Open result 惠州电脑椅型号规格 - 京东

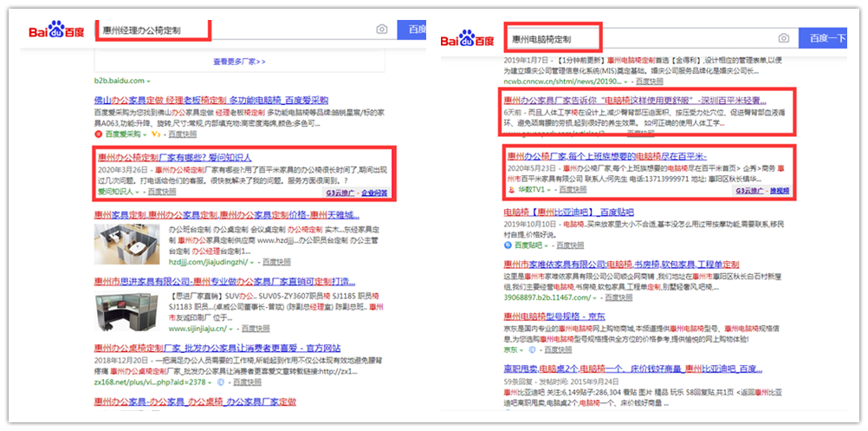pos(554,317)
